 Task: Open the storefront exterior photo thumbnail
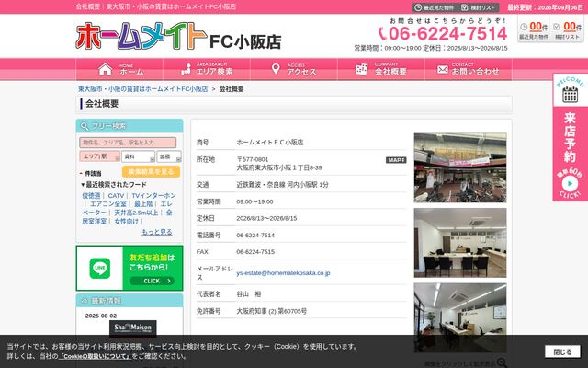coord(460,167)
